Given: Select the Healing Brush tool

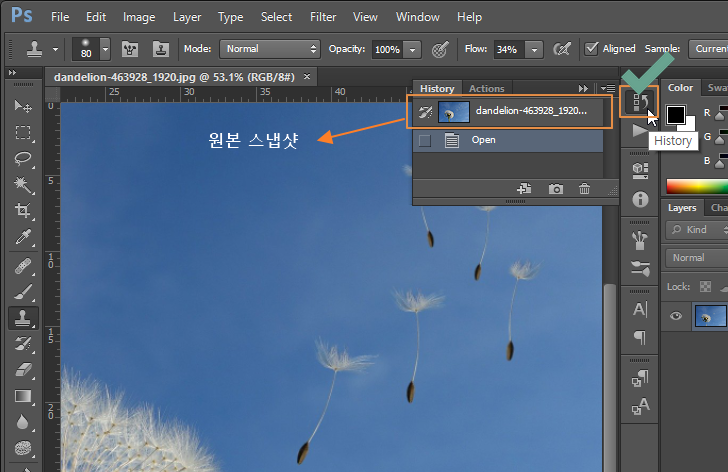Looking at the screenshot, I should click(22, 266).
